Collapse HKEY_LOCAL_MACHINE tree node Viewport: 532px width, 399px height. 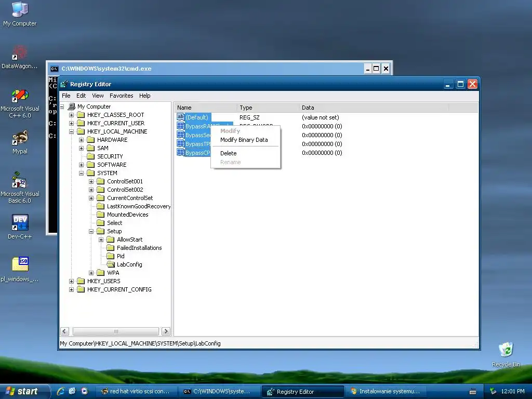[x=71, y=131]
